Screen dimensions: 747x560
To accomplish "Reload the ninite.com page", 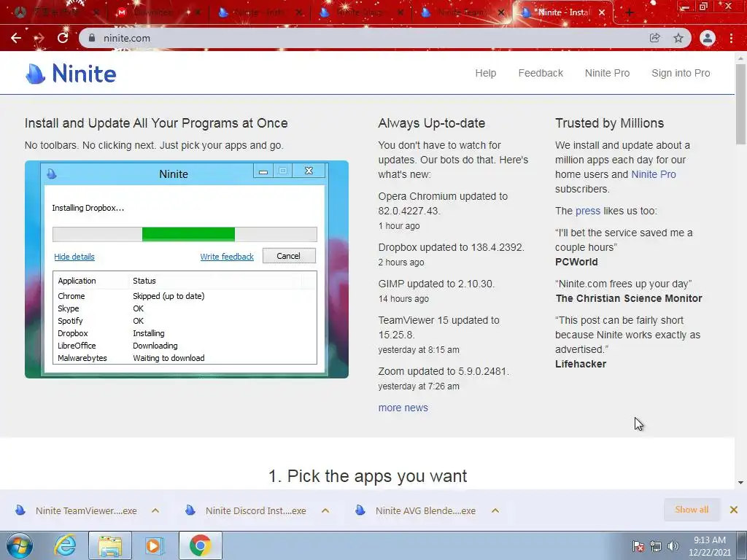I will [63, 38].
